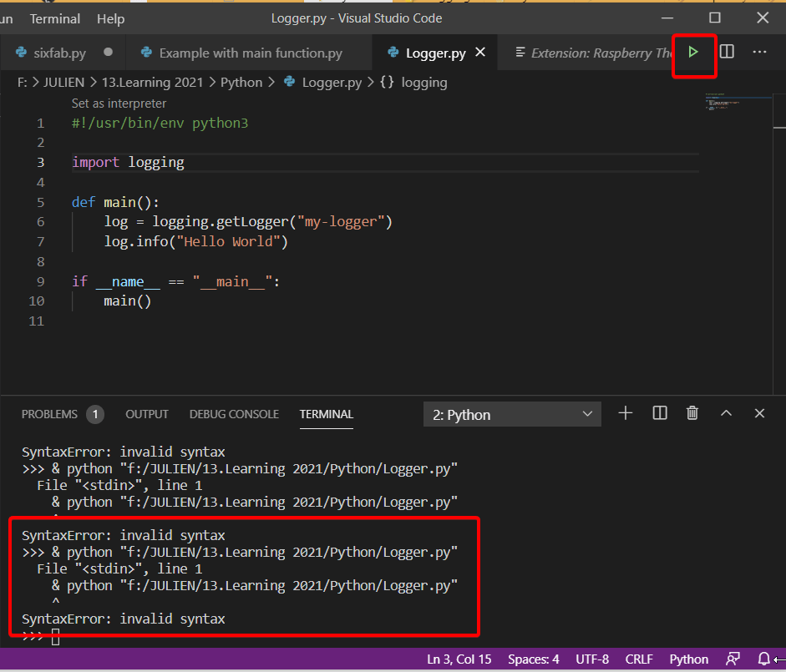Open the terminal selector showing 2: Python
The height and width of the screenshot is (672, 786).
pos(512,413)
